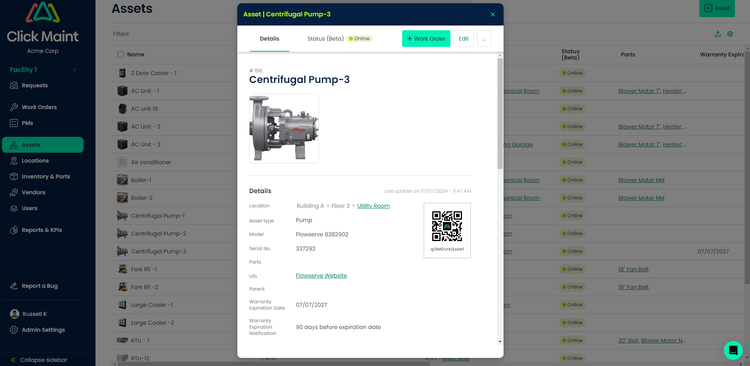Click the model Flowserve 8382902
This screenshot has width=750, height=366.
tap(322, 234)
